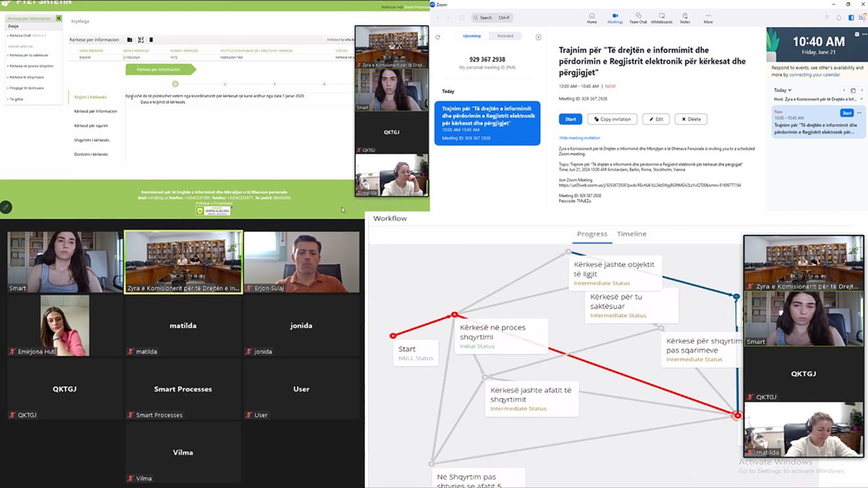Click the green pencil annotate icon

point(6,207)
